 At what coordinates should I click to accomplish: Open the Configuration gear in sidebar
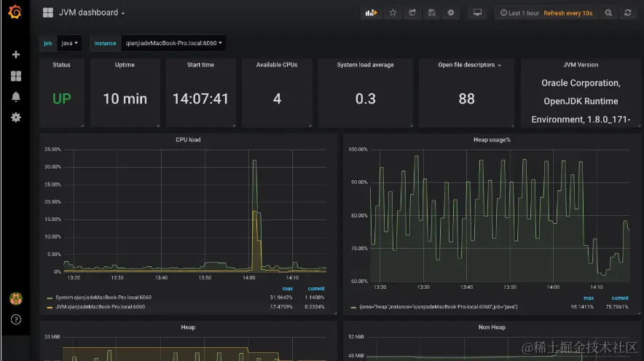coord(15,117)
